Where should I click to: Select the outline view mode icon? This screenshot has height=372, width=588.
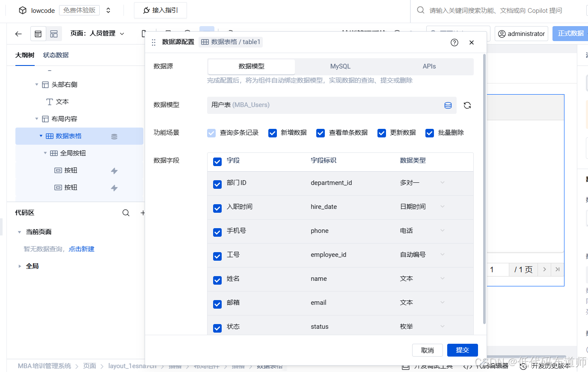coord(38,33)
